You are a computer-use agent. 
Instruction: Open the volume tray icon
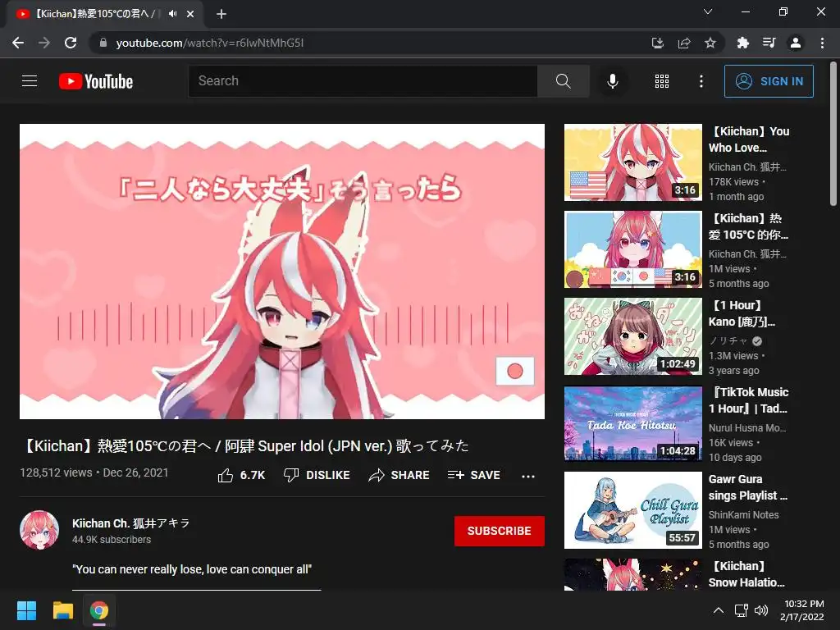point(760,610)
